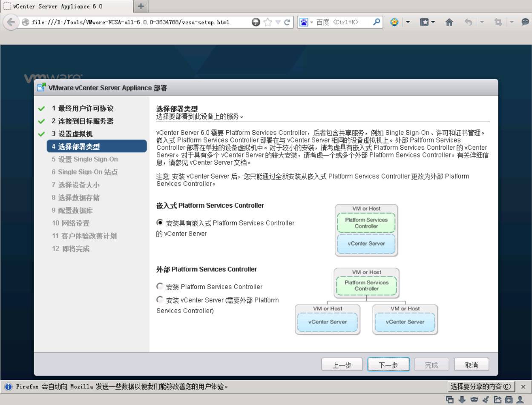The width and height of the screenshot is (532, 405).
Task: Open the undo icon dropdown arrow
Action: pos(482,22)
